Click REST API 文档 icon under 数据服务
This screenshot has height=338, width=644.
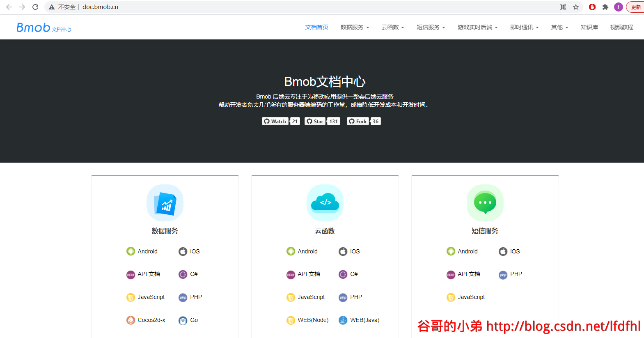131,274
